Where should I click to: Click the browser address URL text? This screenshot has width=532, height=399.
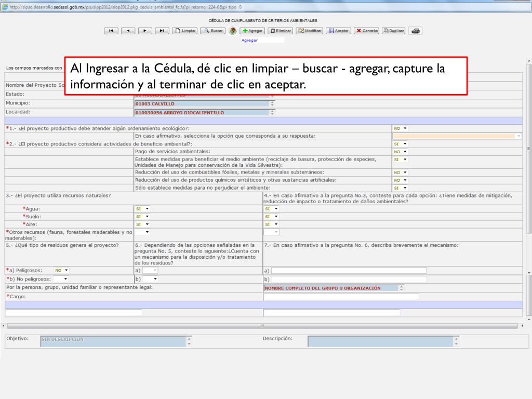126,7
